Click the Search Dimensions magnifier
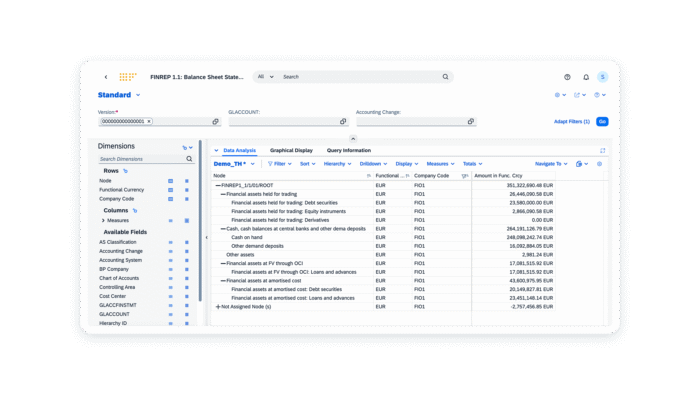Image resolution: width=700 pixels, height=394 pixels. tap(189, 159)
